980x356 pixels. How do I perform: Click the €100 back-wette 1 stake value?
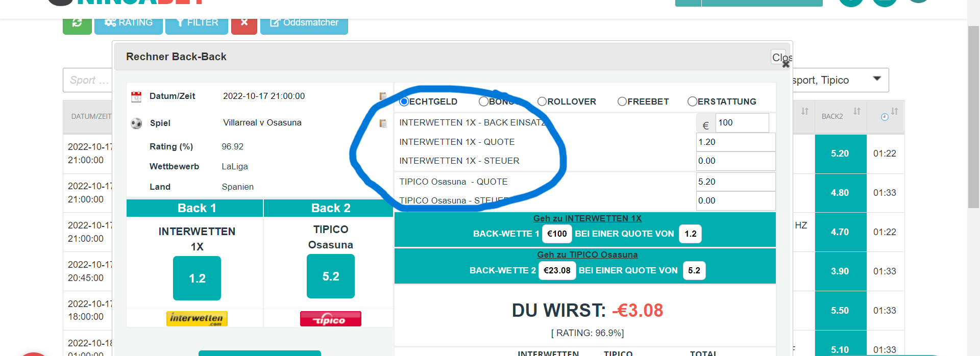click(x=557, y=234)
